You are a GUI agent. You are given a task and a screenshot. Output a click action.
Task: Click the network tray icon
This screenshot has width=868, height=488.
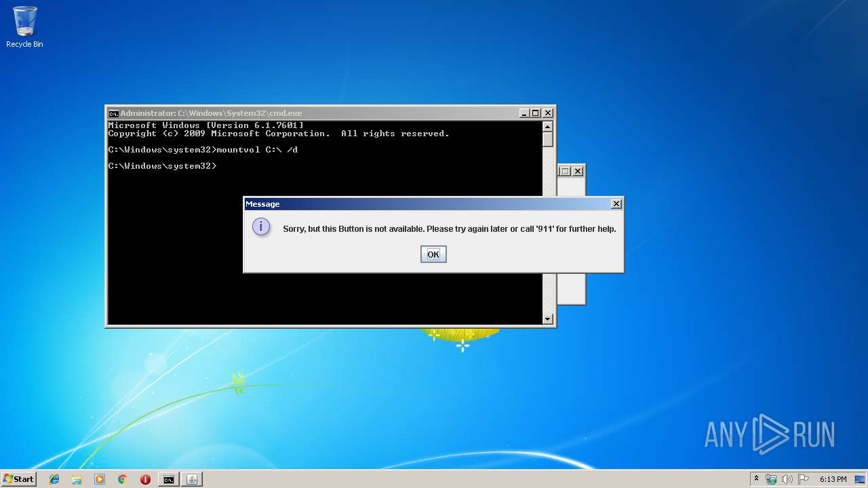click(x=771, y=479)
